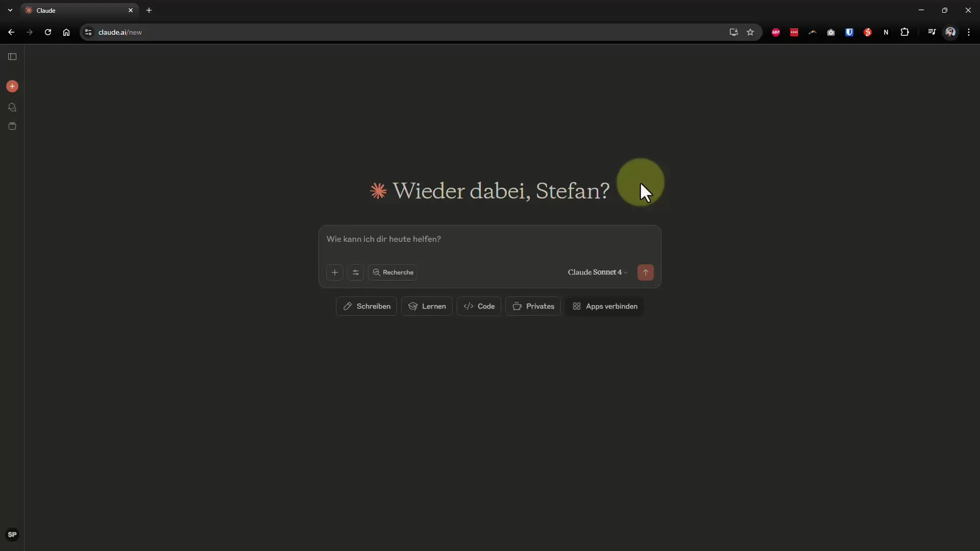The width and height of the screenshot is (980, 551).
Task: Enable the Recherche research mode
Action: 393,272
